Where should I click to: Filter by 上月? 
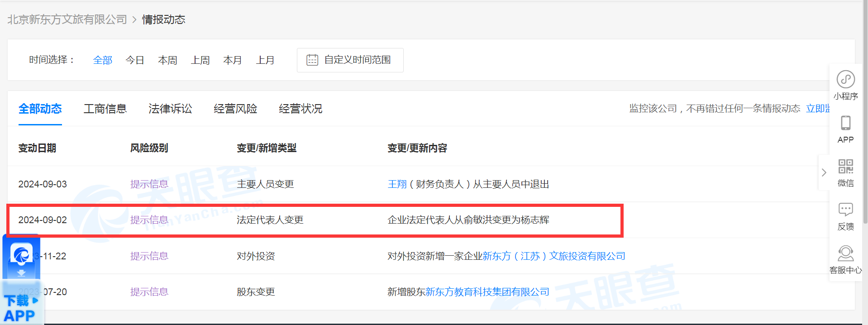[265, 60]
